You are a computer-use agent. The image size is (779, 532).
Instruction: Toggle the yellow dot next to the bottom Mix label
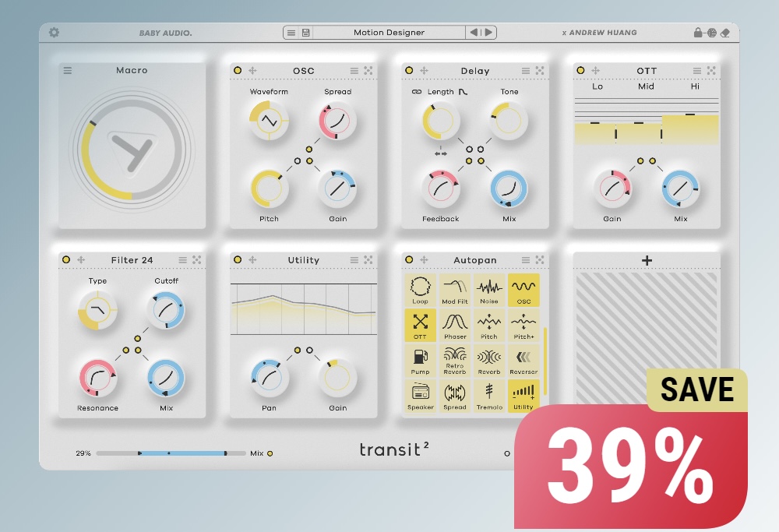(x=270, y=453)
